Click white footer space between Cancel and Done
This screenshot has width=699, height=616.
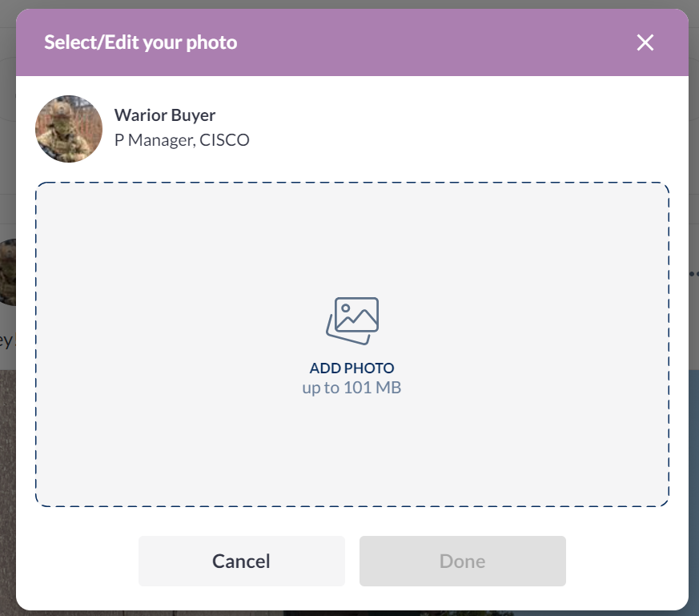(352, 561)
